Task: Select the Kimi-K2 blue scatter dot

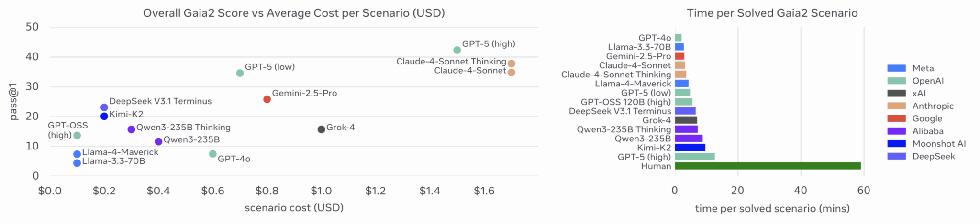Action: [x=104, y=116]
